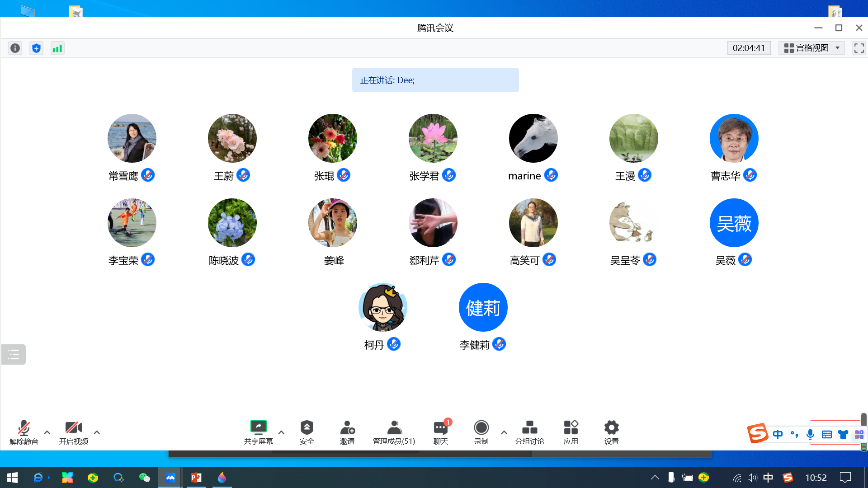This screenshot has width=868, height=488.
Task: Click the name label 姜峰
Action: (x=334, y=260)
